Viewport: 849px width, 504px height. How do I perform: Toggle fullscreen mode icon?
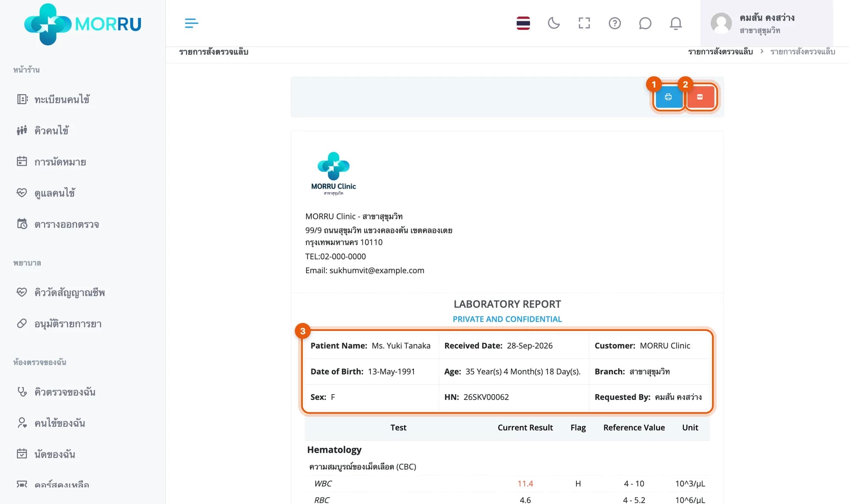[x=584, y=23]
